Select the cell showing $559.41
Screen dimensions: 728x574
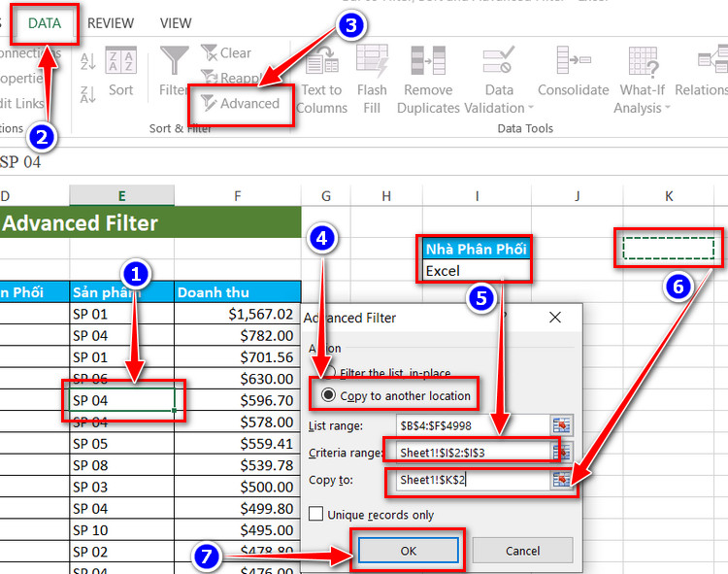pos(238,444)
